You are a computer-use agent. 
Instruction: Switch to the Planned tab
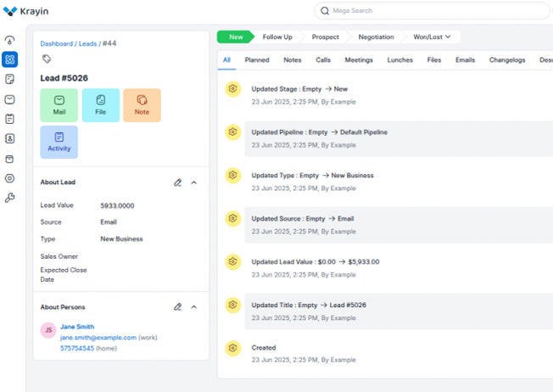pos(257,60)
